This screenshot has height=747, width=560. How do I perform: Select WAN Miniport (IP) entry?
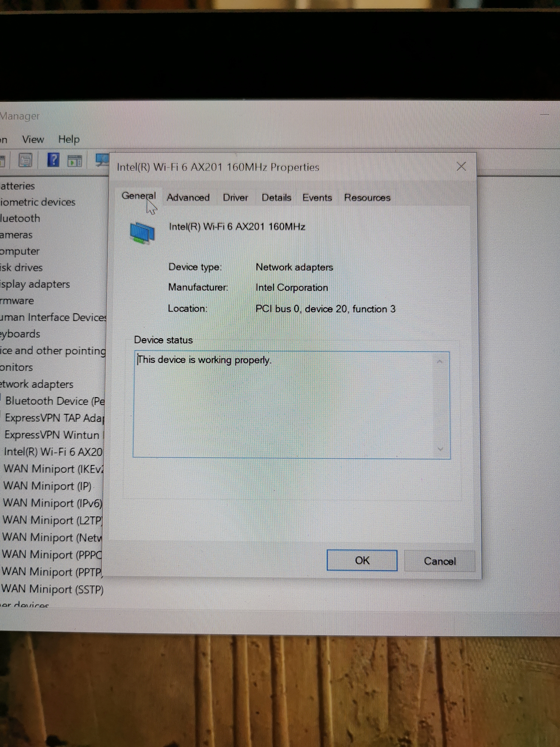click(48, 486)
